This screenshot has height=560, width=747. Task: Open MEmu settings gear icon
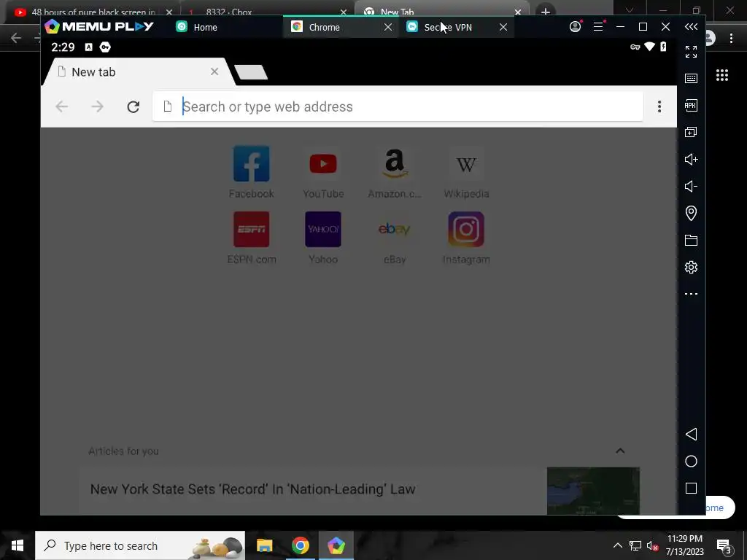[x=691, y=267]
